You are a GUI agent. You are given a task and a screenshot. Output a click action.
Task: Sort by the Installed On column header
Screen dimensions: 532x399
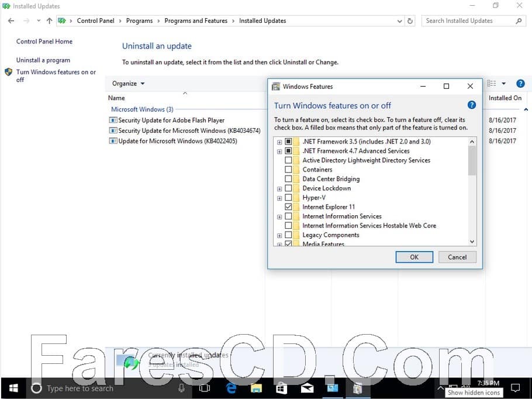coord(505,98)
